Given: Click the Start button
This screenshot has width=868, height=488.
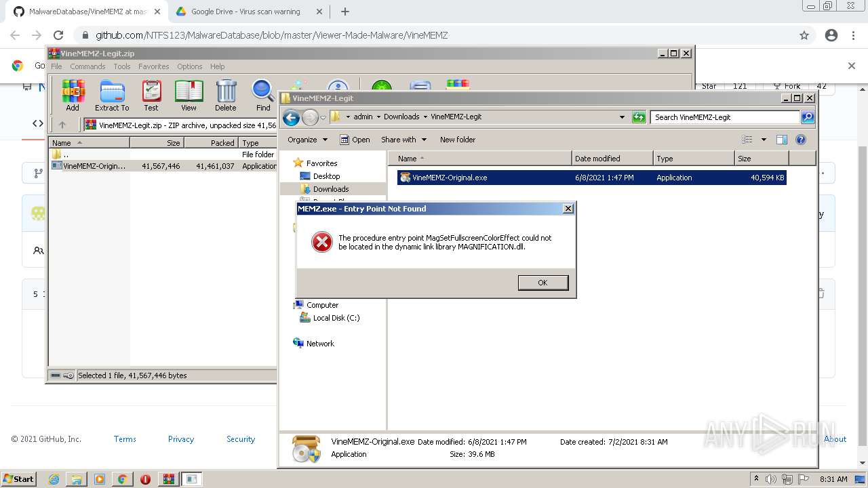Looking at the screenshot, I should [x=19, y=479].
